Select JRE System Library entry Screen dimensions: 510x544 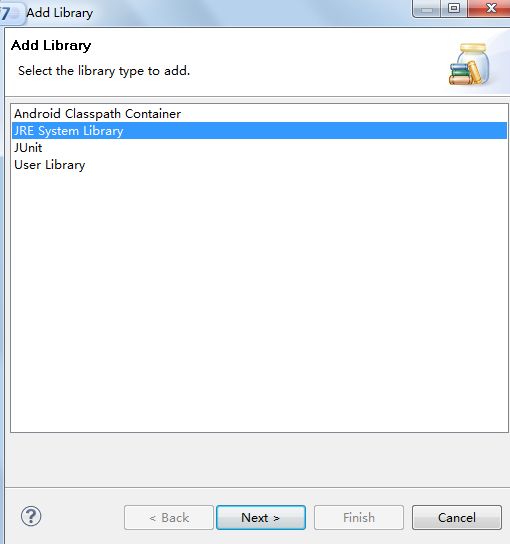(x=260, y=131)
